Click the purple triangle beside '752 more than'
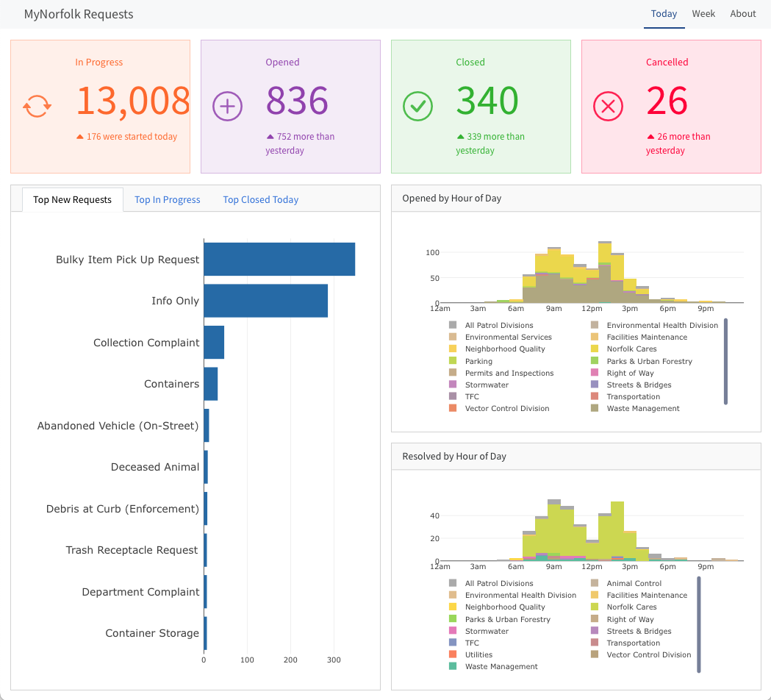 (270, 137)
